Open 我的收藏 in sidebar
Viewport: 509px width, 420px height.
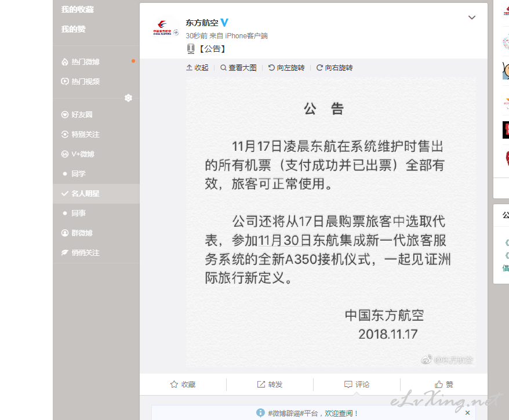coord(78,9)
